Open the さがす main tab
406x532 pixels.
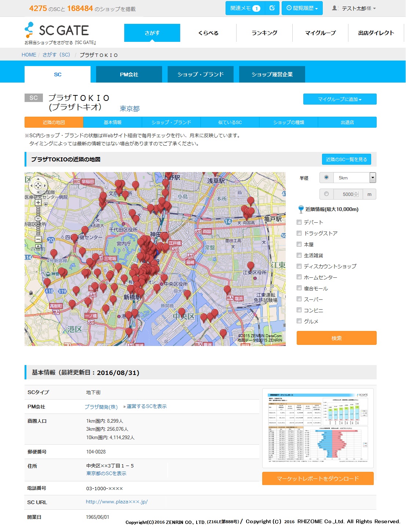(x=152, y=33)
